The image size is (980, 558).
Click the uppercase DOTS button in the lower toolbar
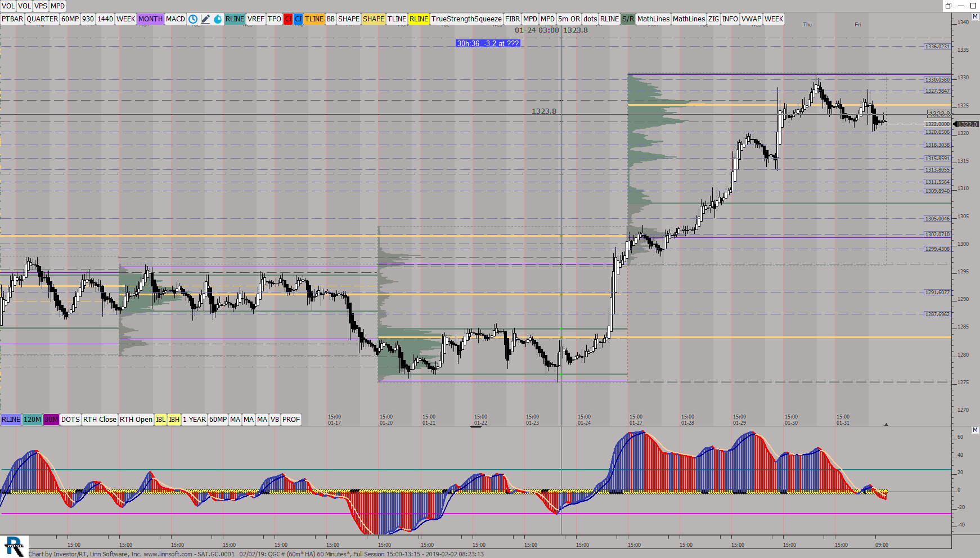(70, 420)
